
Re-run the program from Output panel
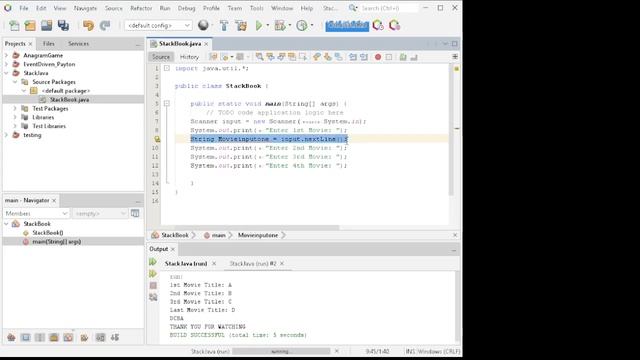point(153,262)
